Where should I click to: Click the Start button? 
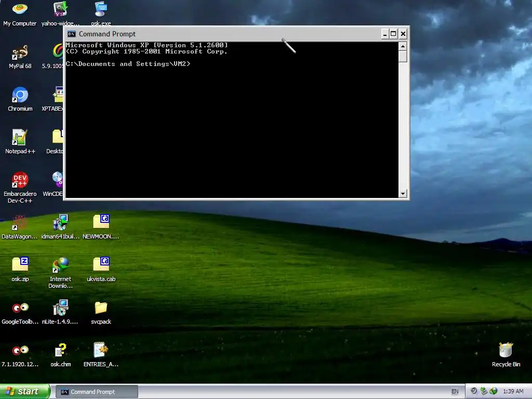25,391
